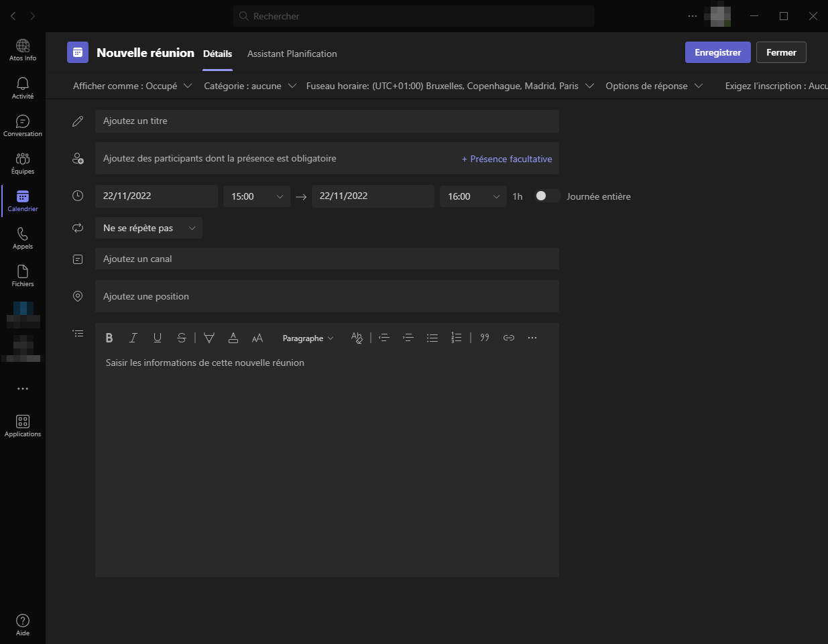Clear all text formatting

click(357, 338)
